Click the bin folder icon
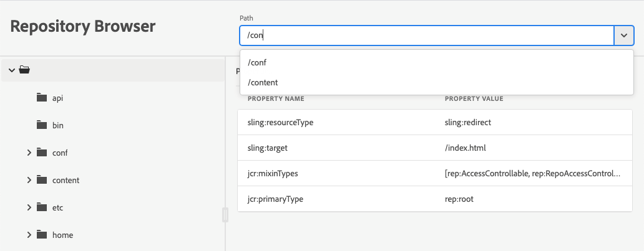The width and height of the screenshot is (644, 251). (x=42, y=125)
